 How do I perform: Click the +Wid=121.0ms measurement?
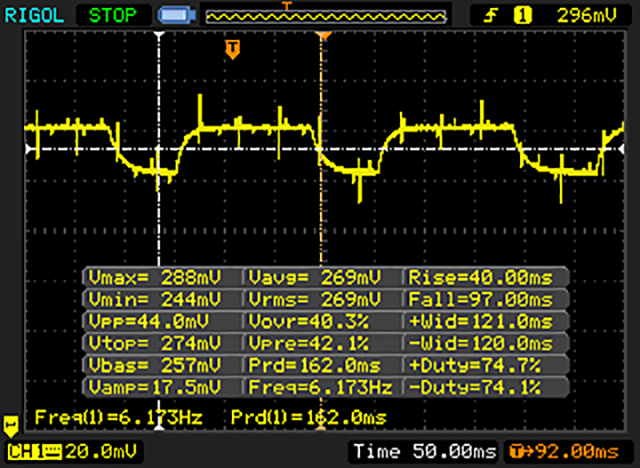coord(480,322)
